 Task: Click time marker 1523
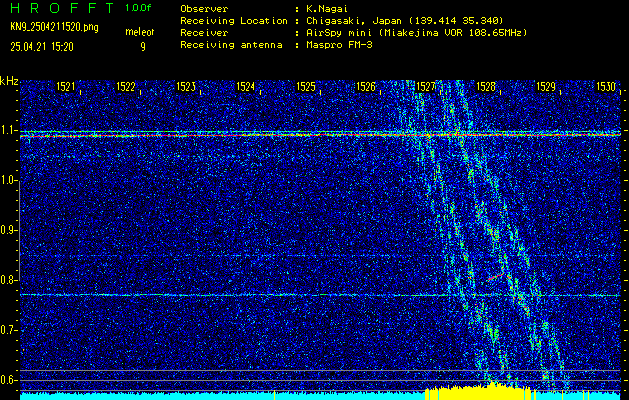point(186,87)
